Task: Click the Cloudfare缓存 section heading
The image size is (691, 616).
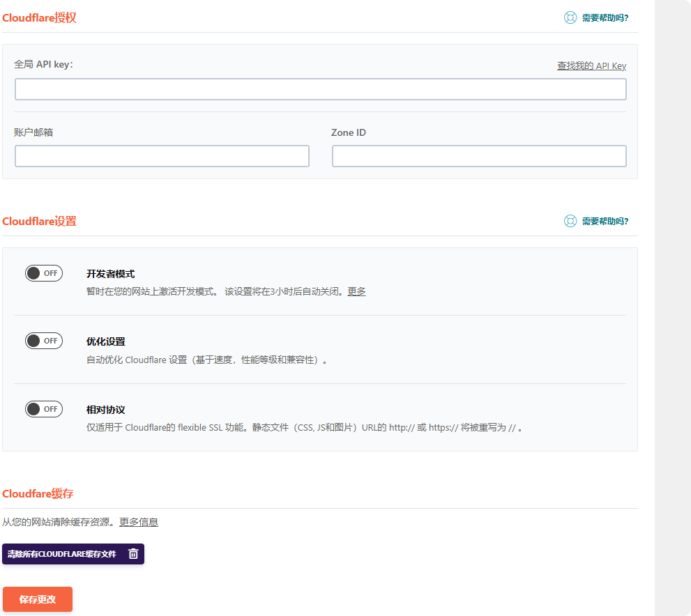Action: tap(38, 493)
